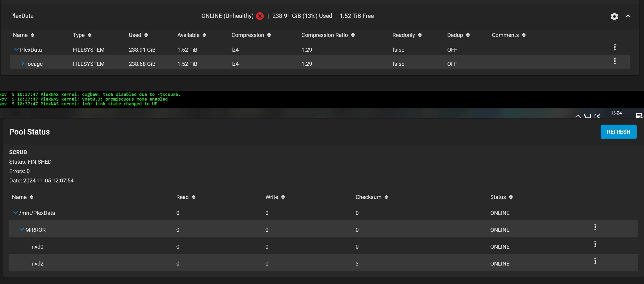Click the '1.52 TiB Free' pool text
Image resolution: width=644 pixels, height=284 pixels.
click(356, 16)
